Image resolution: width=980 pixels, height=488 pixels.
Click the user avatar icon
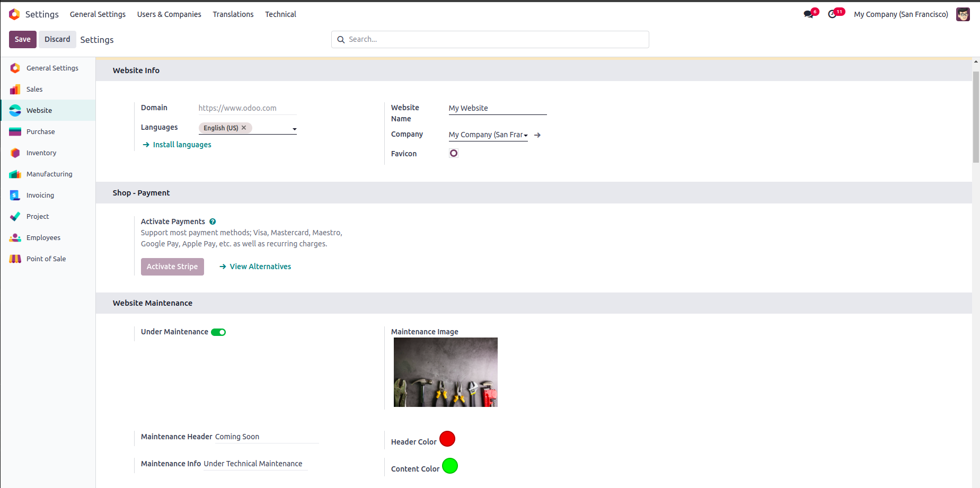[963, 14]
